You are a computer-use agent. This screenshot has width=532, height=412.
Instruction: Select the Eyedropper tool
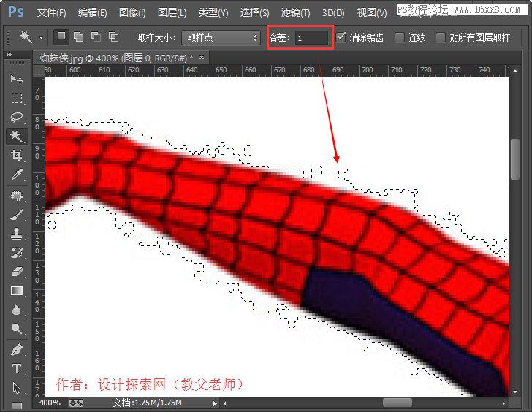(17, 175)
